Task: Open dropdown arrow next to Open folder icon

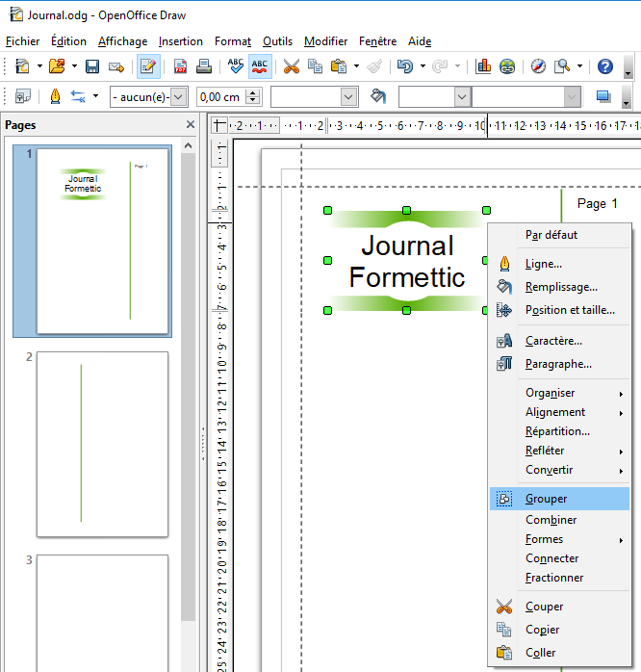Action: pyautogui.click(x=74, y=66)
